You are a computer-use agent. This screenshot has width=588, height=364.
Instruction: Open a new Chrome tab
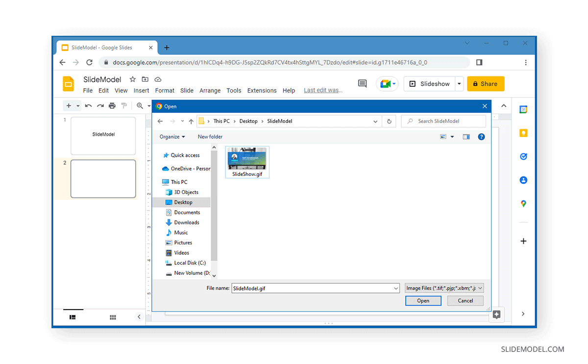[167, 48]
